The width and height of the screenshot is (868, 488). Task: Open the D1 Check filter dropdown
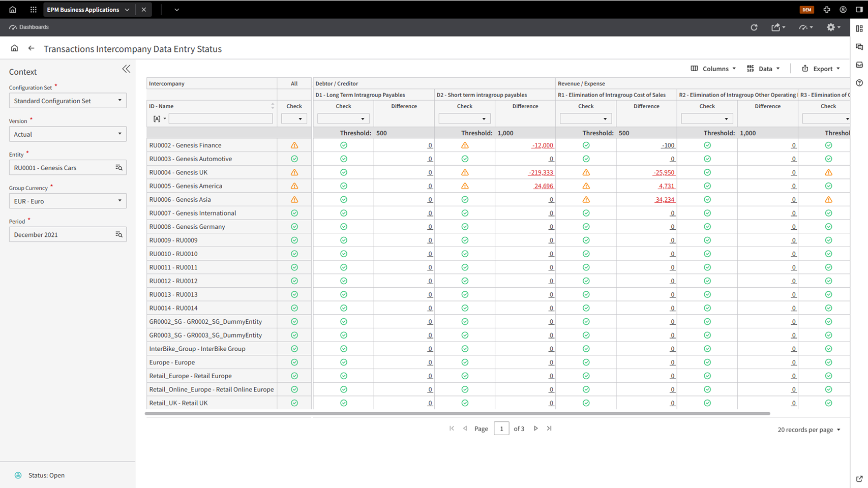click(x=343, y=119)
